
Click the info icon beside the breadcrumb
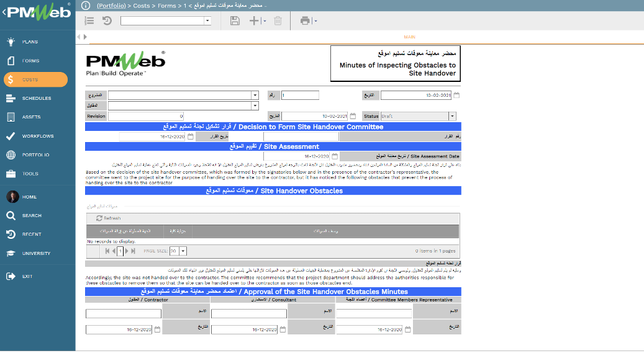coord(86,5)
